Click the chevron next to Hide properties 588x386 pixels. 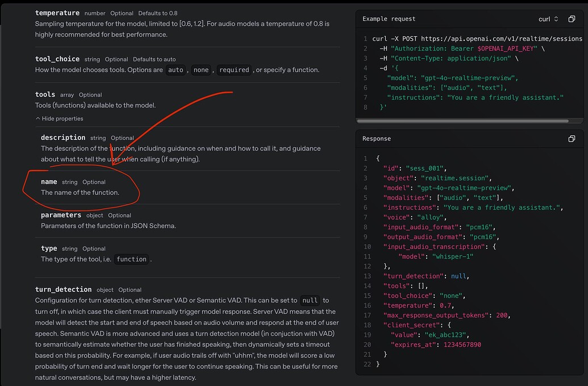[37, 118]
